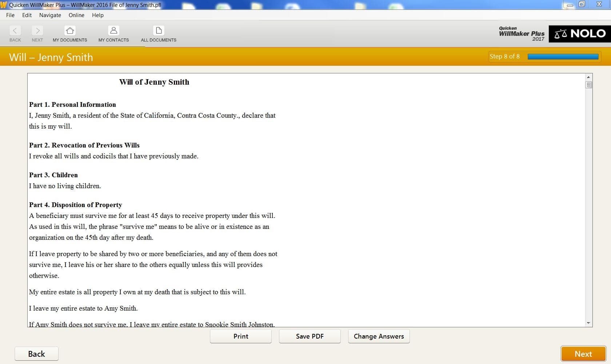Print the will document

241,336
